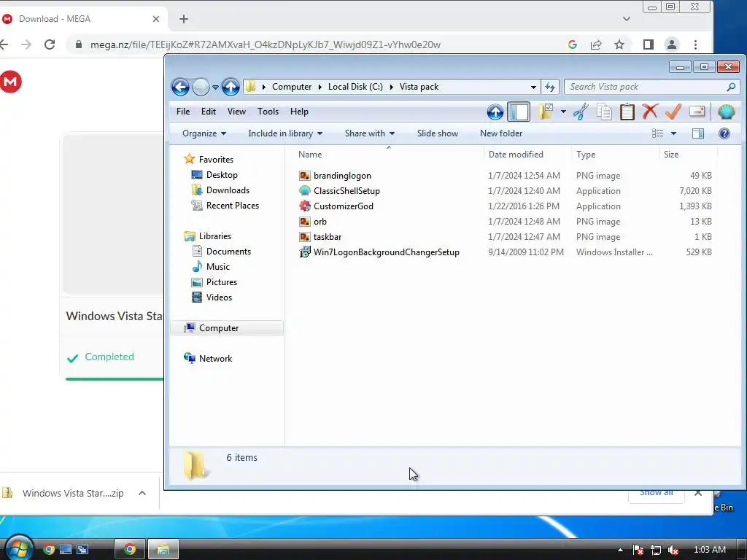
Task: Click the orange checkmark Properties icon
Action: coord(673,112)
